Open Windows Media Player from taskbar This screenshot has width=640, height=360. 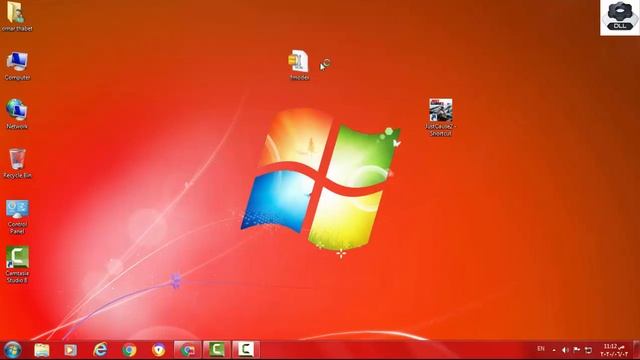click(x=70, y=350)
